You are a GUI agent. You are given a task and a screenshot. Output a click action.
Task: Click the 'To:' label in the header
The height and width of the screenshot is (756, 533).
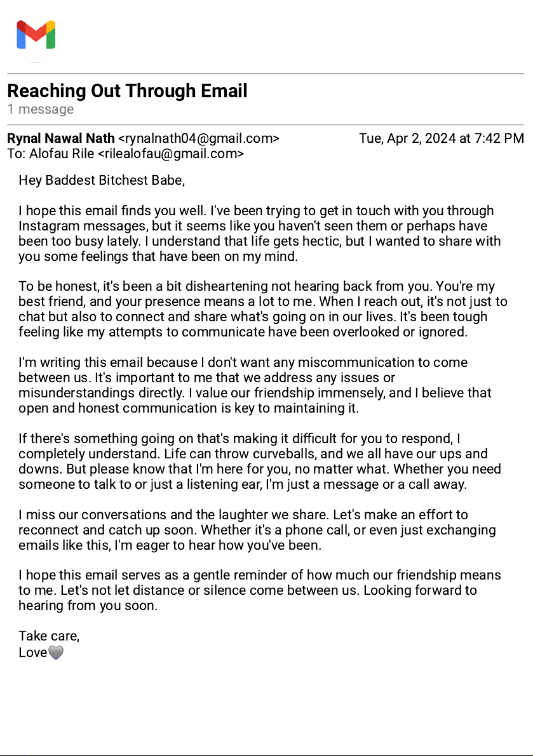pos(17,154)
